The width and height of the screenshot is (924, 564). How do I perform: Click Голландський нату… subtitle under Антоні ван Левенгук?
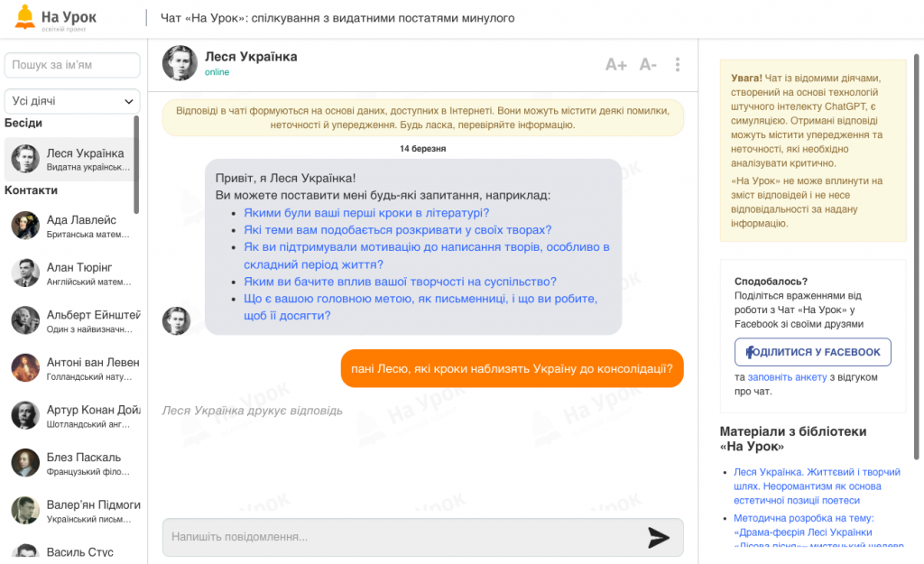pyautogui.click(x=89, y=376)
